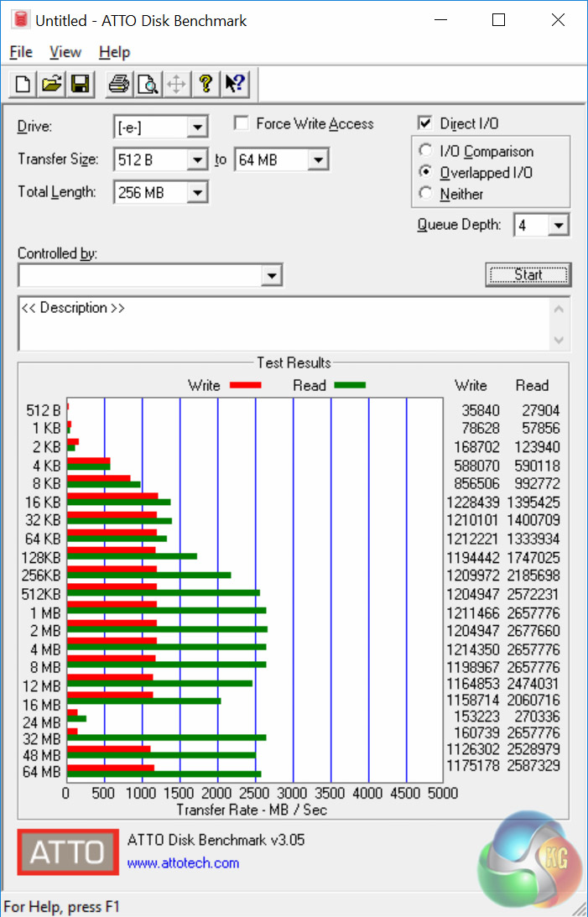588x917 pixels.
Task: Open the Help menu
Action: [114, 52]
